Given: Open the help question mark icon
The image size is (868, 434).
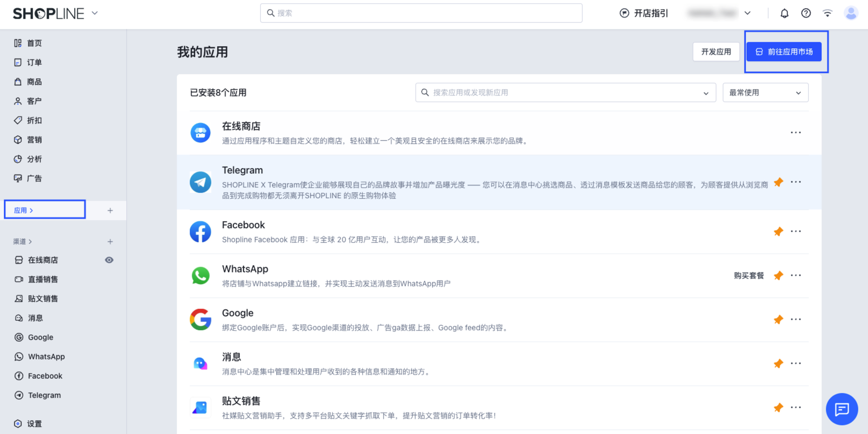Looking at the screenshot, I should pos(806,13).
